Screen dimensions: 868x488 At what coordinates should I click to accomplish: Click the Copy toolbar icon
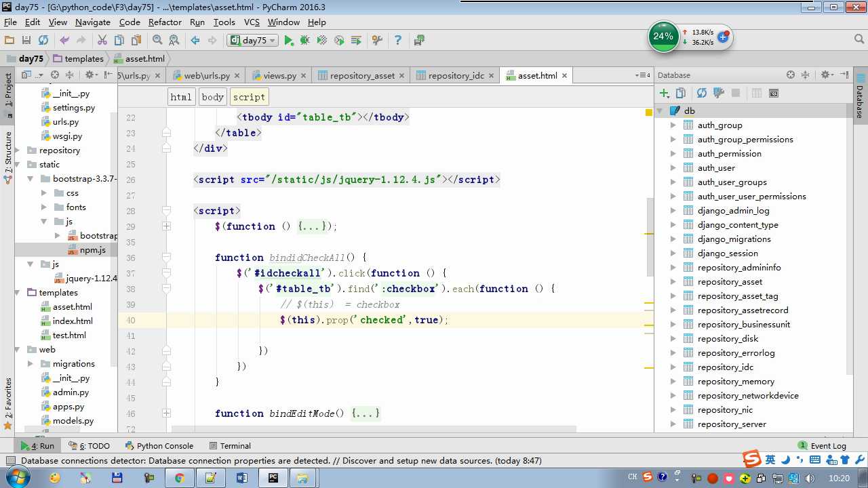pos(119,41)
